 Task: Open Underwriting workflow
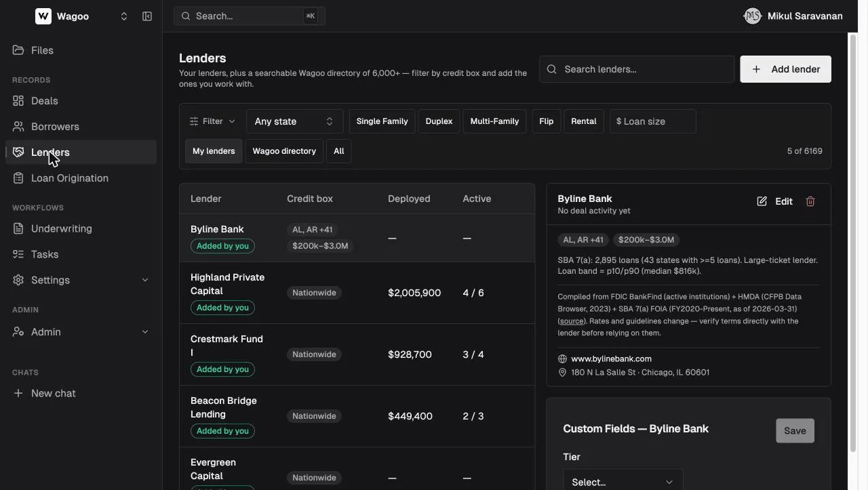(x=81, y=229)
